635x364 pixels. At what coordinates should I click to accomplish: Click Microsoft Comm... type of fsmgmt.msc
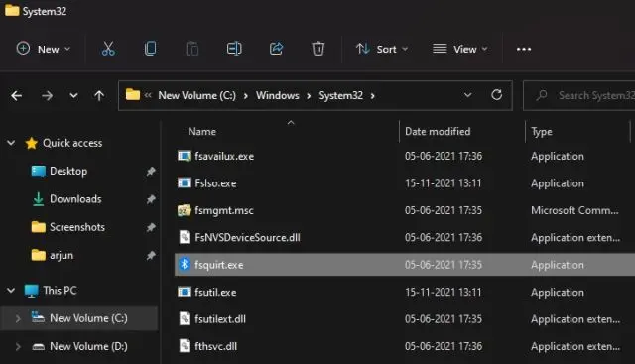pos(574,210)
